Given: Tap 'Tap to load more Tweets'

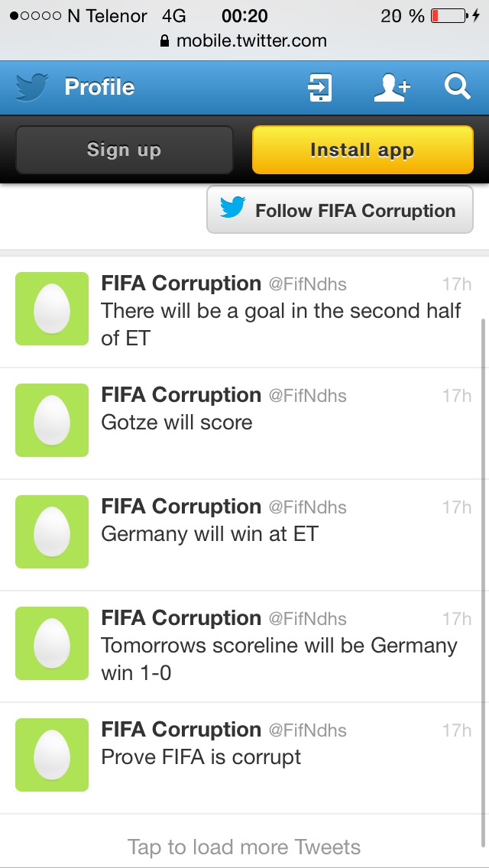Looking at the screenshot, I should (x=244, y=847).
